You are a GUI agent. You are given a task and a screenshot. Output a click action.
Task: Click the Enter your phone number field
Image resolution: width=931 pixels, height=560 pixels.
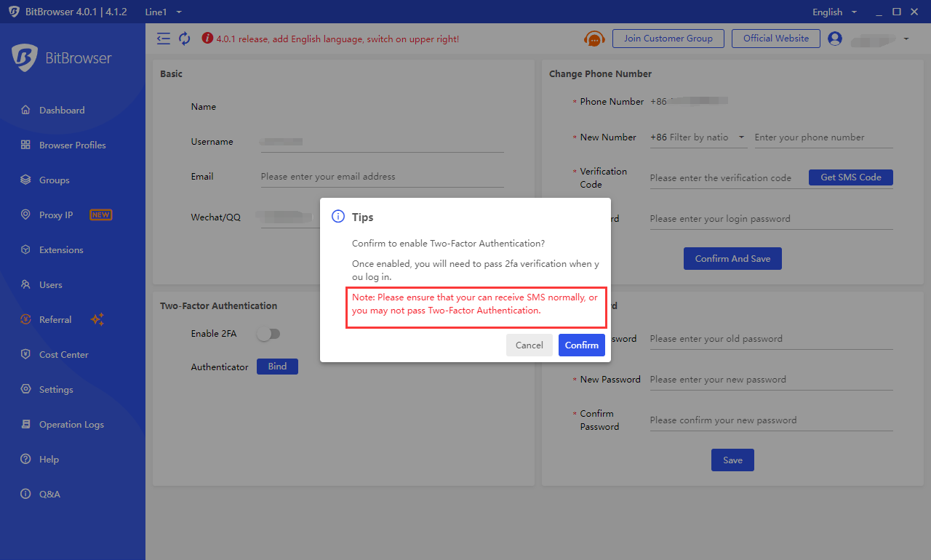click(823, 137)
